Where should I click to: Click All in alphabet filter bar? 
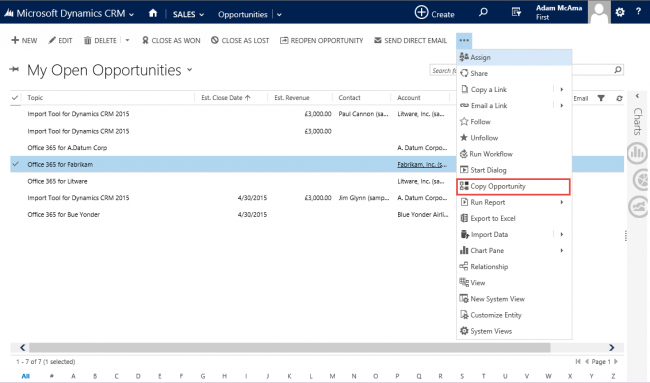click(x=26, y=376)
